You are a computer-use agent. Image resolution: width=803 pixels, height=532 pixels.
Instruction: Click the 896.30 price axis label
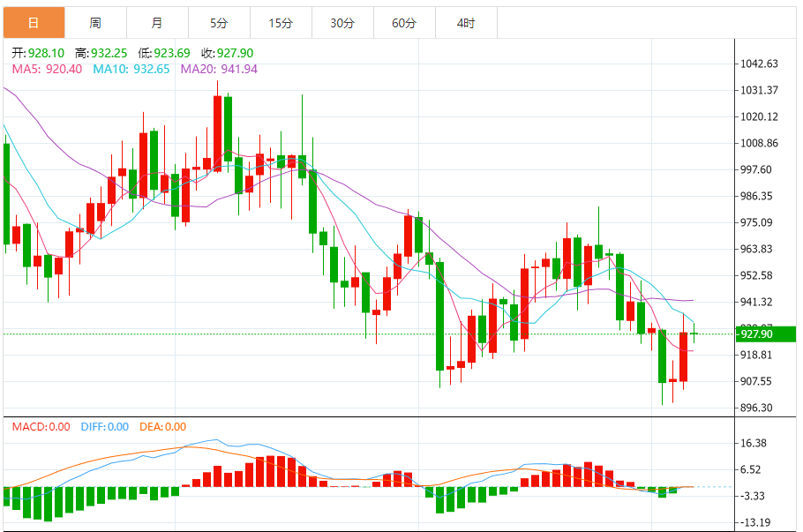pos(756,408)
